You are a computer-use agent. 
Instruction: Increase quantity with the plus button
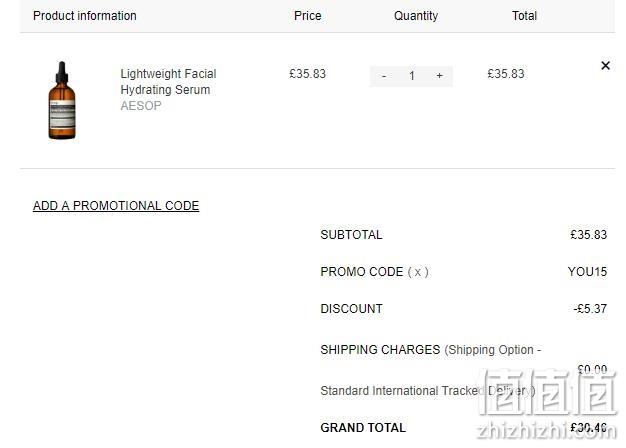[x=439, y=76]
